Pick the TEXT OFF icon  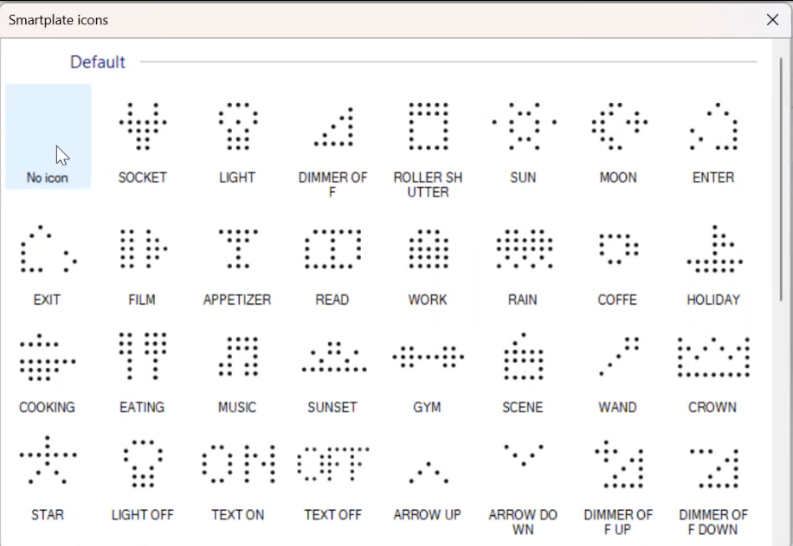click(x=333, y=464)
